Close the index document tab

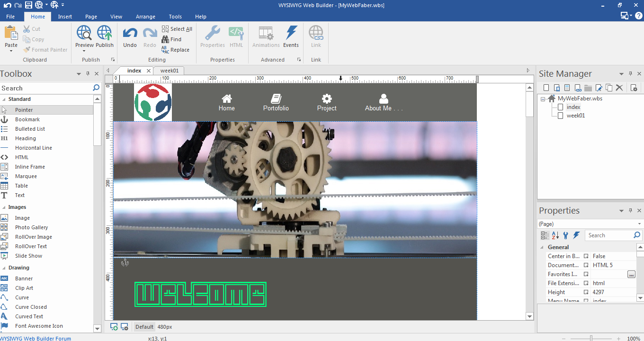148,71
